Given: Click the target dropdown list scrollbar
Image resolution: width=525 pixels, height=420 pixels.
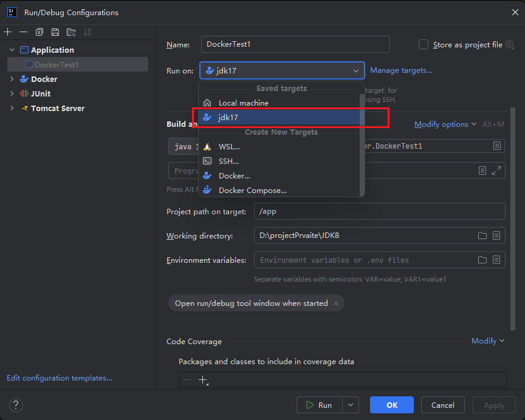Looking at the screenshot, I should point(362,145).
